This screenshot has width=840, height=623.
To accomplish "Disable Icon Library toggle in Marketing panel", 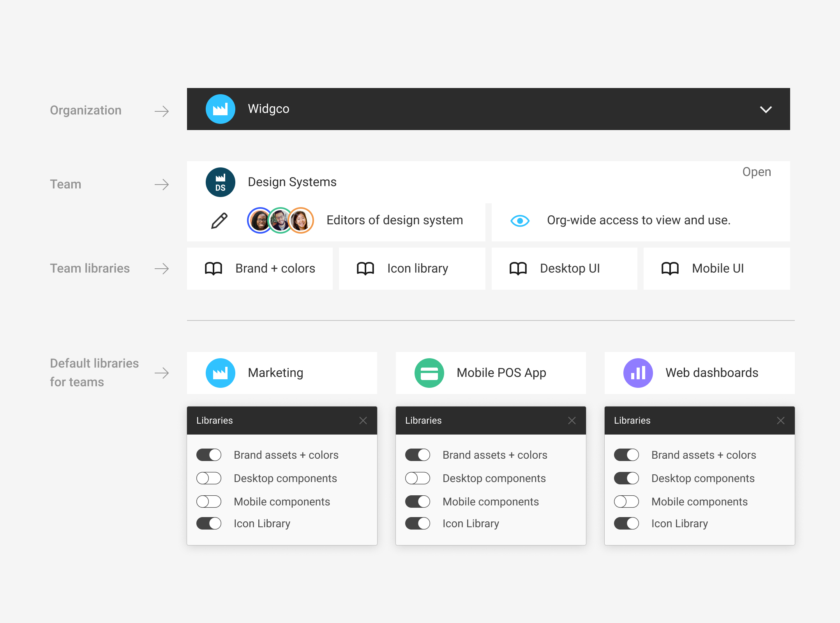I will pyautogui.click(x=209, y=523).
